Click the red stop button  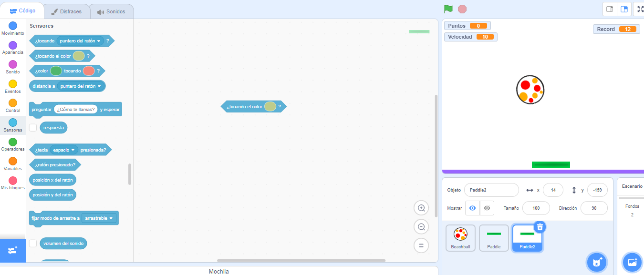pyautogui.click(x=462, y=9)
